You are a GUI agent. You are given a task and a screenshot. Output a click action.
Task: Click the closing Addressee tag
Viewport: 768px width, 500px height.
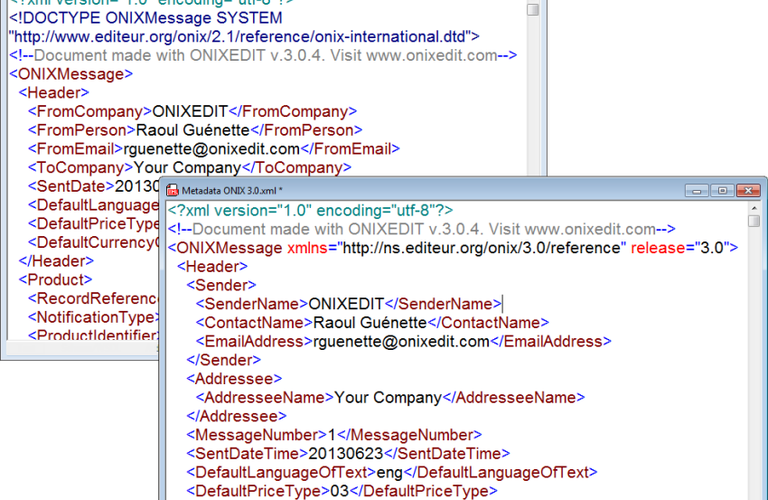237,416
